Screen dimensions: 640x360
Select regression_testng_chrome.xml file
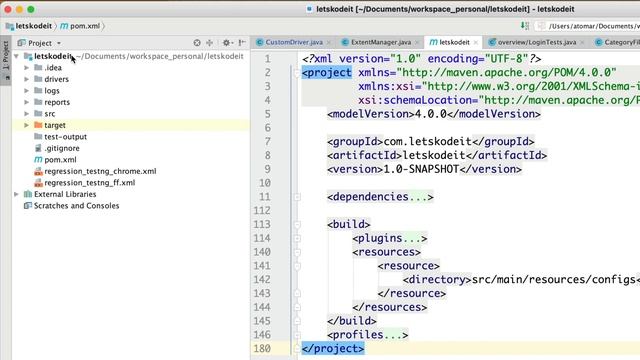(100, 171)
